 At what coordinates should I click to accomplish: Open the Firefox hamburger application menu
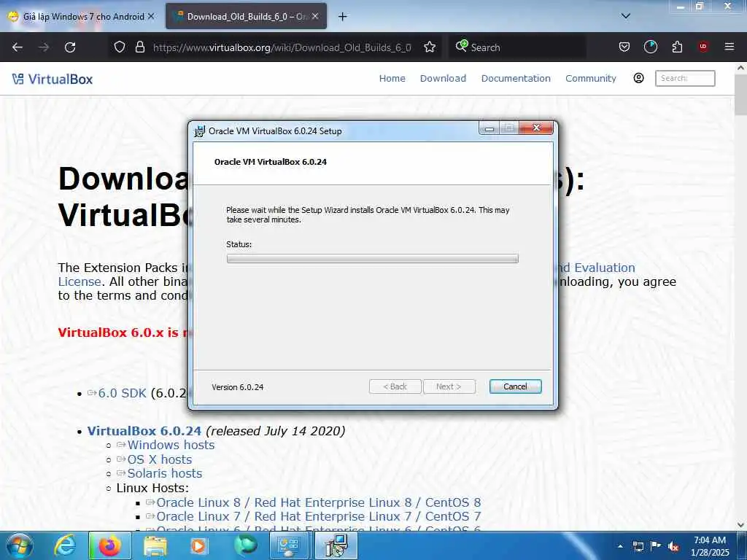click(x=729, y=47)
